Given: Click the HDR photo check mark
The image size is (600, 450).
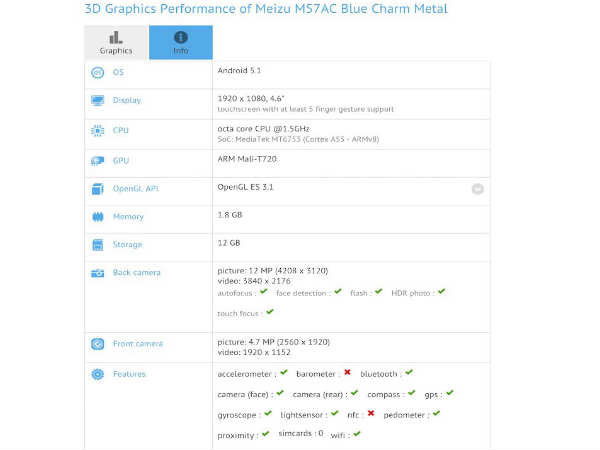Looking at the screenshot, I should [442, 292].
